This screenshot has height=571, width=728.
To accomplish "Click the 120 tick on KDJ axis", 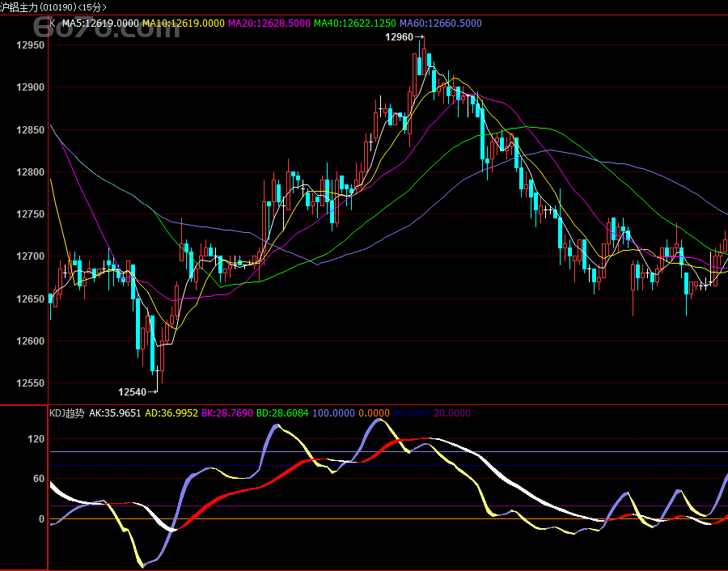I will [x=36, y=439].
